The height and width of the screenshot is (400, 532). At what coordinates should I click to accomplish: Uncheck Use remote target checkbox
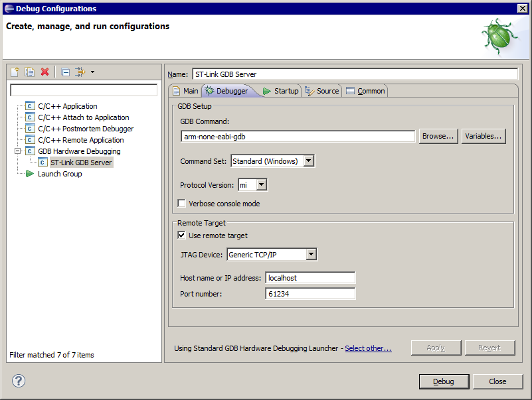[181, 235]
